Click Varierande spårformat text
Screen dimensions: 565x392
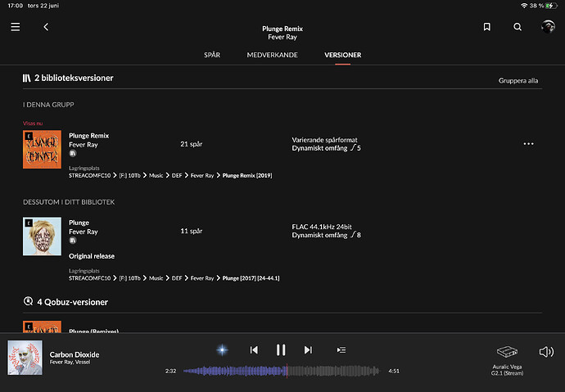pyautogui.click(x=324, y=140)
